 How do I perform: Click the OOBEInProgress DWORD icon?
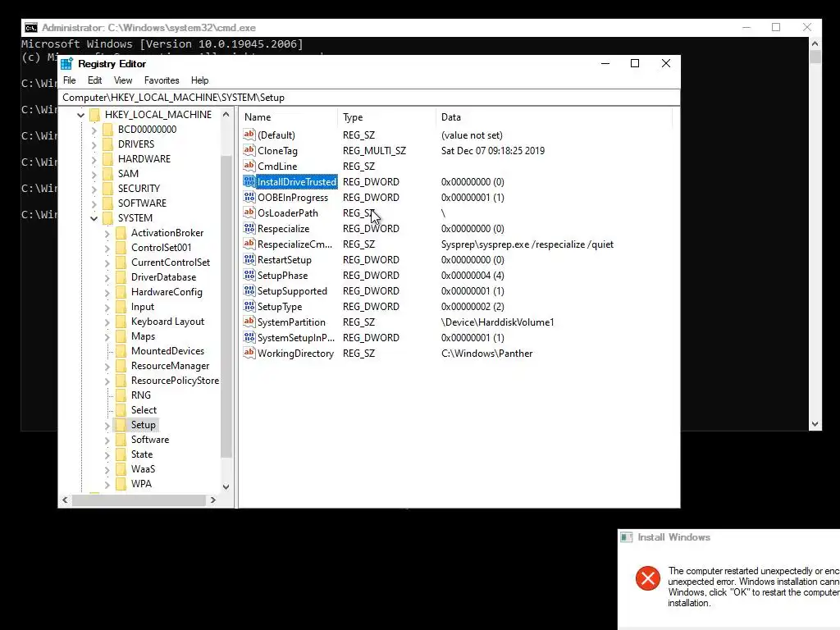point(249,197)
